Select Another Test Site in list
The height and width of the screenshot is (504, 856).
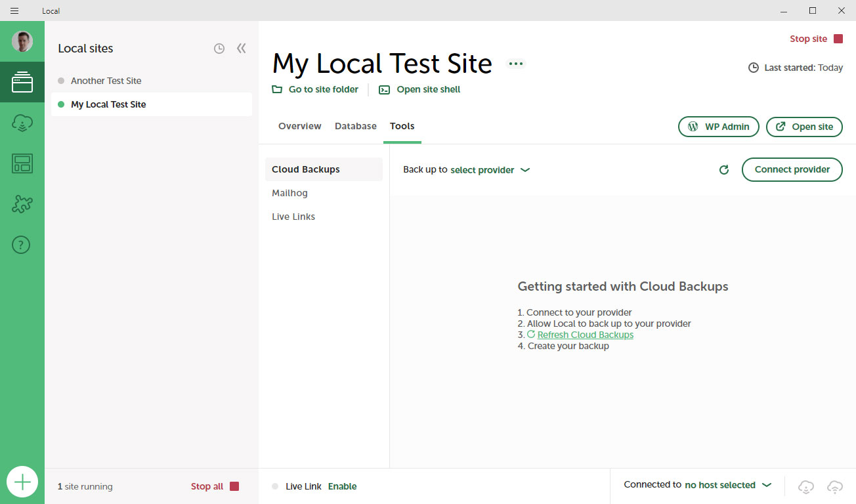coord(152,81)
